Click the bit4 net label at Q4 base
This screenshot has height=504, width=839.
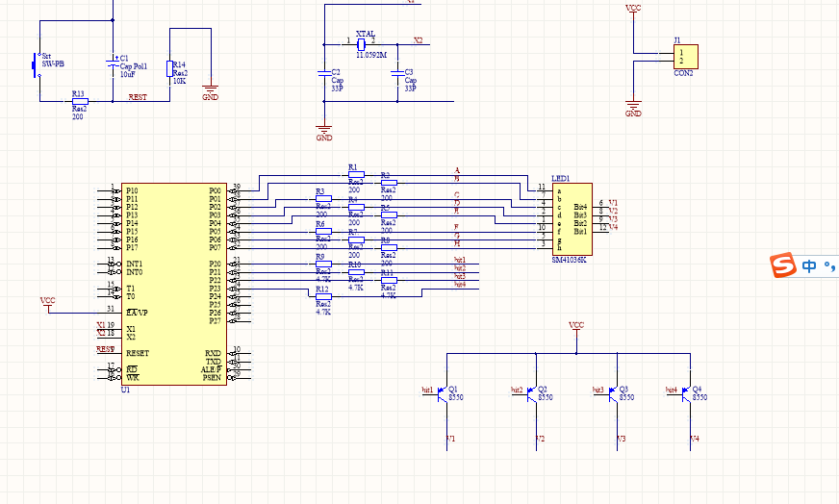click(x=672, y=391)
